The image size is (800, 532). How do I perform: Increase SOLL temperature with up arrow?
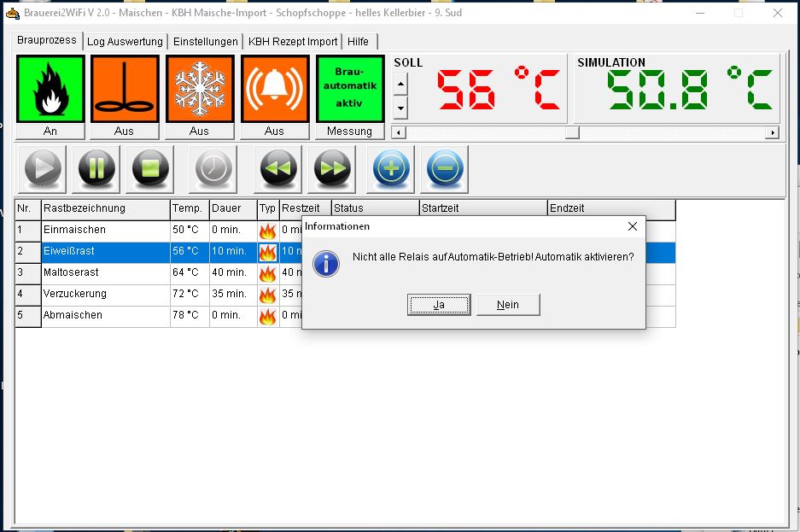pyautogui.click(x=400, y=84)
